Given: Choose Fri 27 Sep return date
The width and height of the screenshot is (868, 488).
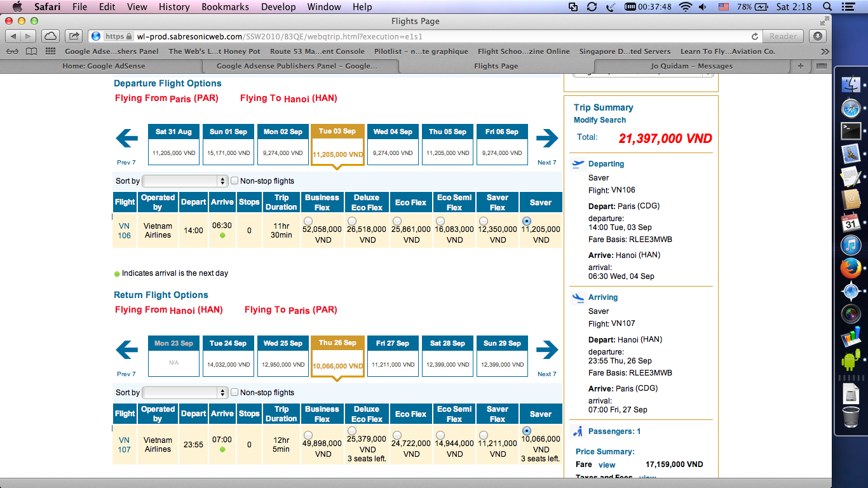Looking at the screenshot, I should (x=393, y=356).
